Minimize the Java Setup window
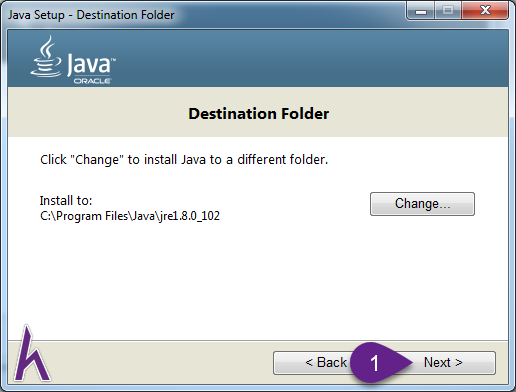The width and height of the screenshot is (516, 392). 420,11
